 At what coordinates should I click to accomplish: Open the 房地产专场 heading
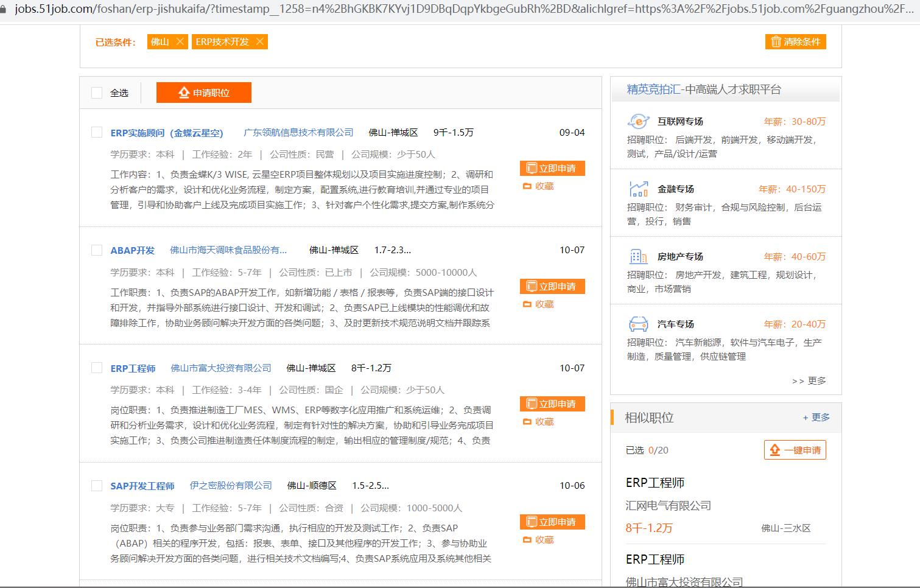point(680,257)
